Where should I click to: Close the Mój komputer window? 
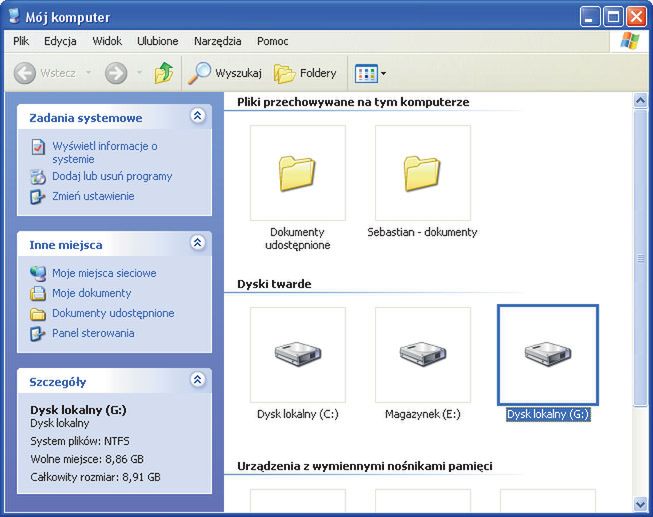[x=636, y=17]
